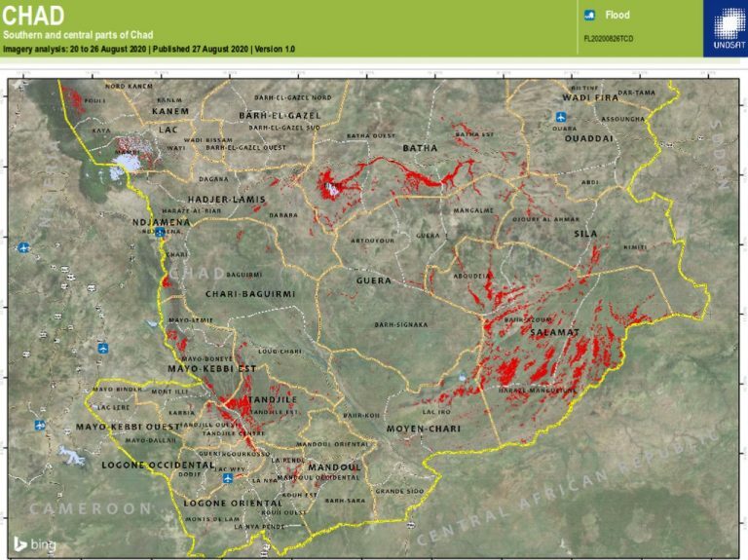Click the ABDI label
This screenshot has width=748, height=560.
590,182
